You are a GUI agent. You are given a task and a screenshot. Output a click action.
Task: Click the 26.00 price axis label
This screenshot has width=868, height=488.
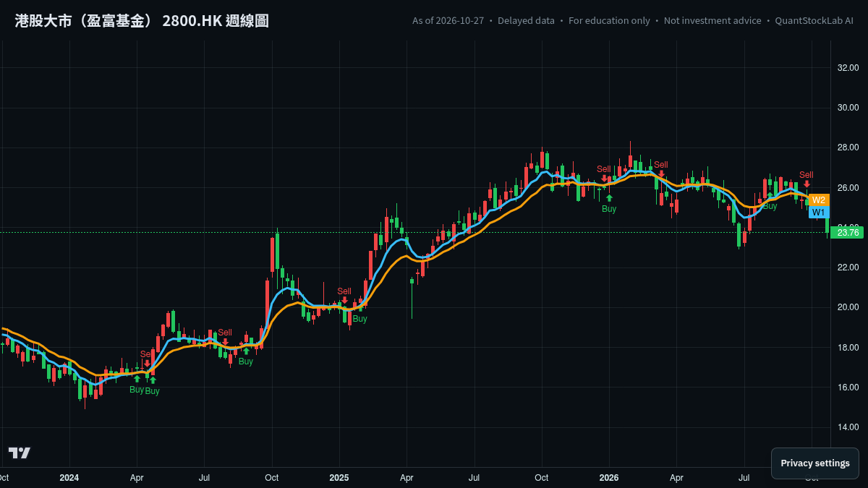[847, 188]
